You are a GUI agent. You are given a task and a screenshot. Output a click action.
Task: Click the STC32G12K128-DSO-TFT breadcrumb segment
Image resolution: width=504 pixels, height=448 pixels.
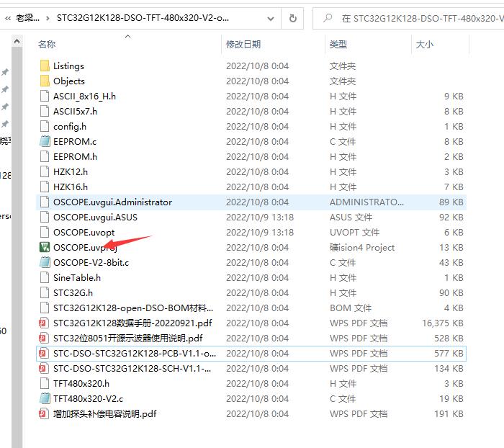point(143,18)
